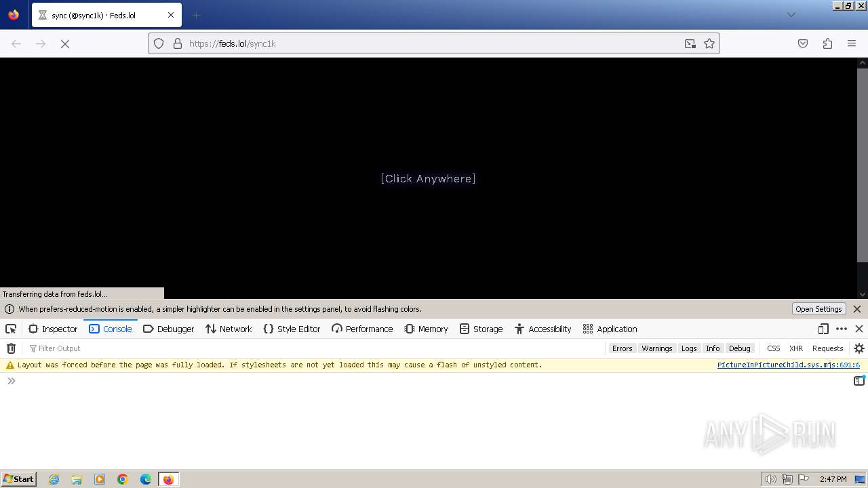
Task: Switch to the Accessibility tab
Action: click(542, 329)
